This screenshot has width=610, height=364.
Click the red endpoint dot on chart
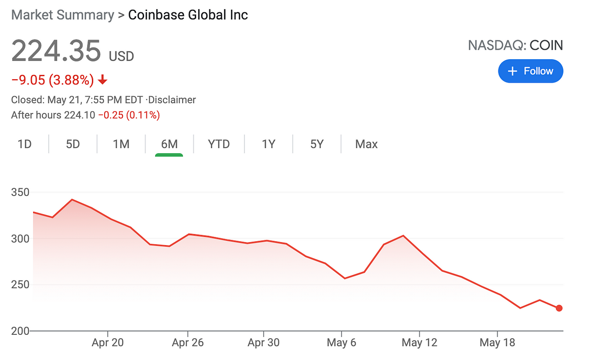click(559, 308)
